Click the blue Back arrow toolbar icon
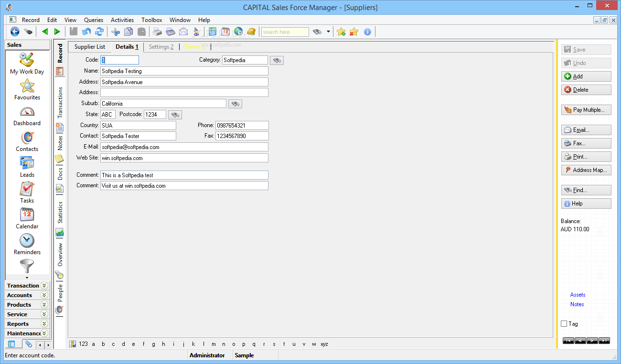The image size is (621, 364). point(15,32)
